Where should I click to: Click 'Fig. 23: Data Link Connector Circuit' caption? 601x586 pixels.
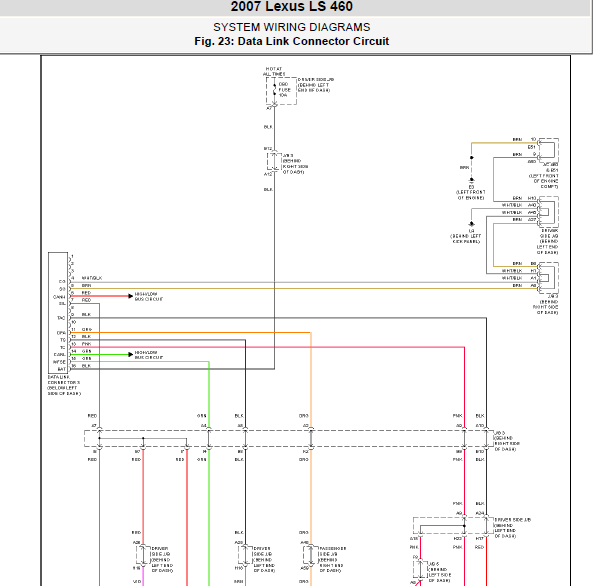(291, 41)
